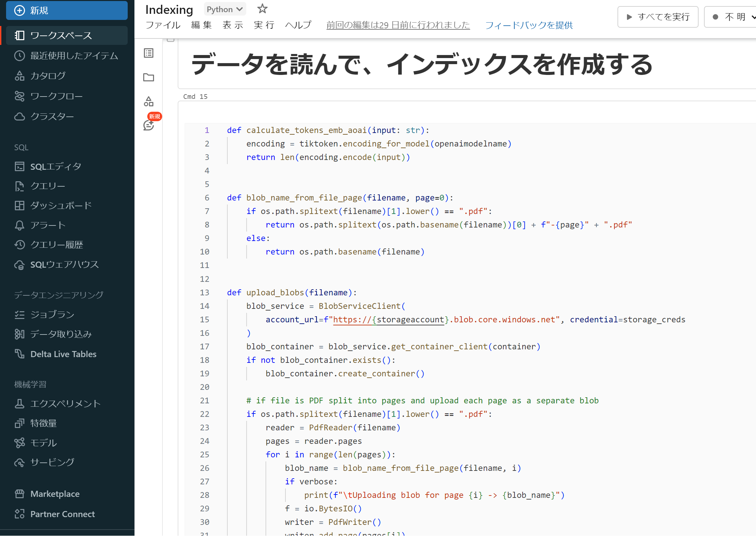The image size is (756, 536).
Task: Open the workspace folder browser icon
Action: (x=149, y=77)
